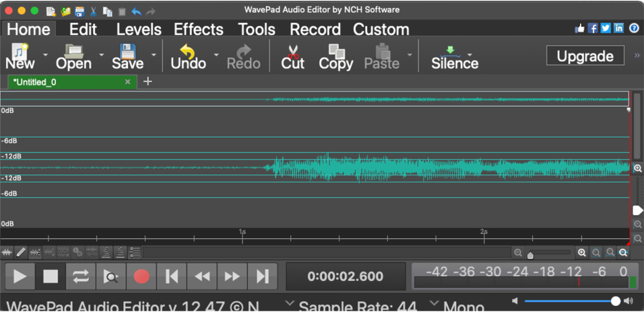Start recording with the red record button

click(141, 276)
